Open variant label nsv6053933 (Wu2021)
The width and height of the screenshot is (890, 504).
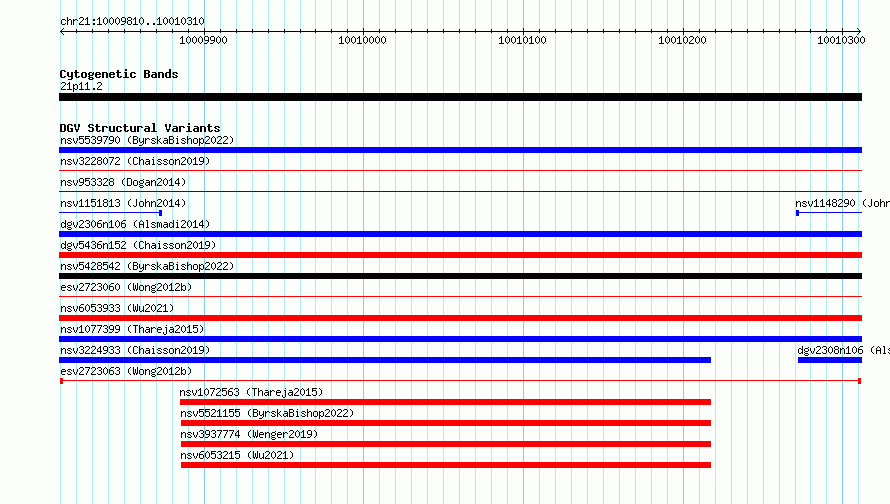pos(117,308)
